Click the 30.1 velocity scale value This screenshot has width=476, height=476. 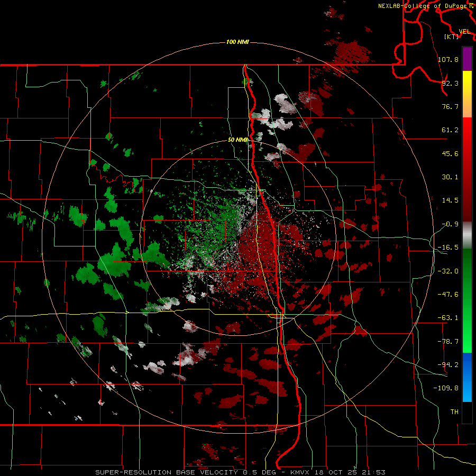click(x=450, y=177)
